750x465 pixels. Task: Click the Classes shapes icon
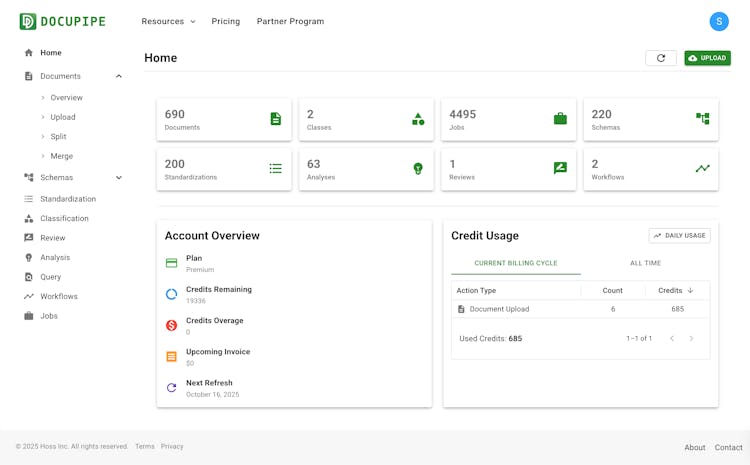418,119
